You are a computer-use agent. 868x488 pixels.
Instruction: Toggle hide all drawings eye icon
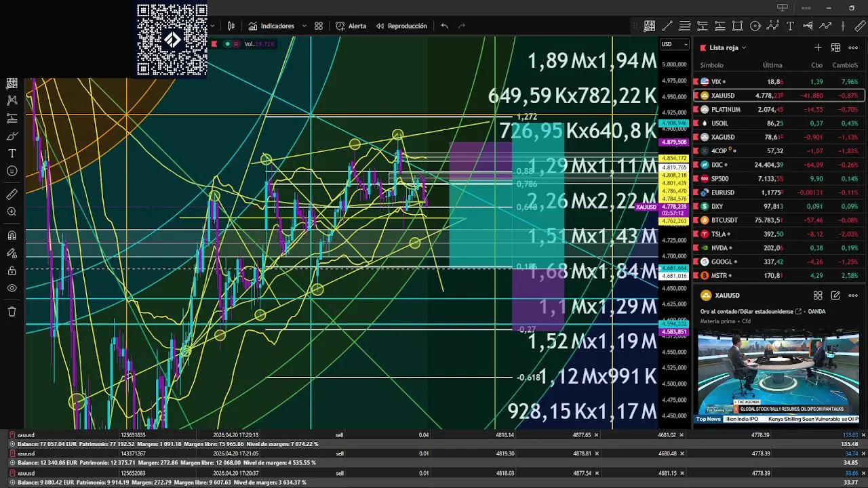(x=12, y=289)
